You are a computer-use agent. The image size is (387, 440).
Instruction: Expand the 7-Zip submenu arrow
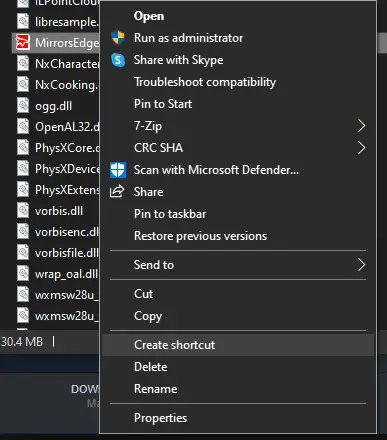click(x=362, y=126)
